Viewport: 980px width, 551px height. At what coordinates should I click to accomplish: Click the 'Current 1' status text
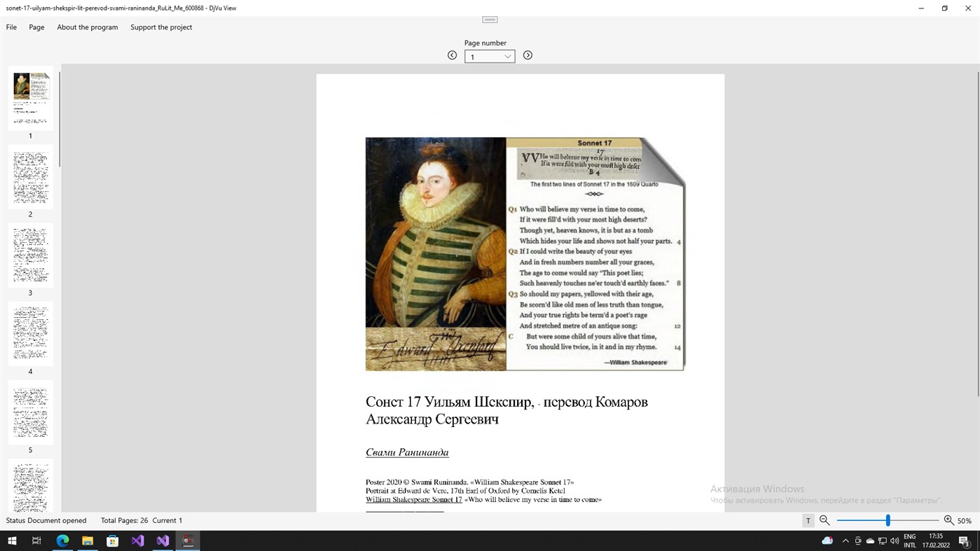click(x=167, y=520)
